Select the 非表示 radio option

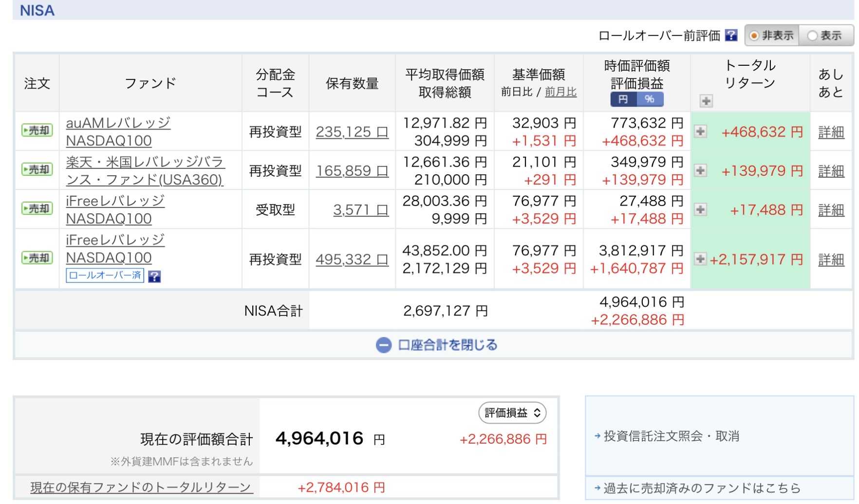(771, 36)
